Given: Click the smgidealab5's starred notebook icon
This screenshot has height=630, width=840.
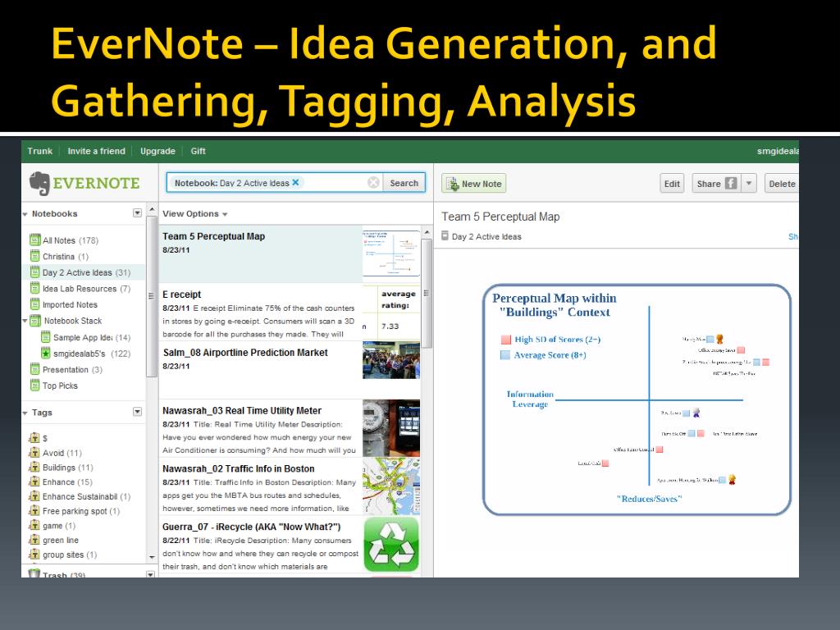Looking at the screenshot, I should 46,353.
